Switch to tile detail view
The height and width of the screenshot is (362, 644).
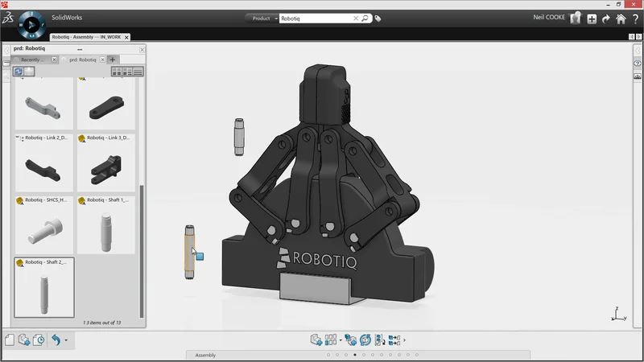[127, 72]
